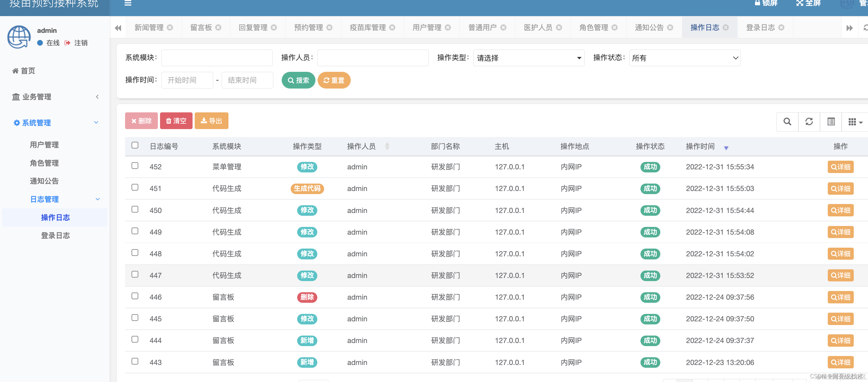Screen dimensions: 868x382
Task: Switch to the 登录日志 tab
Action: coord(760,28)
